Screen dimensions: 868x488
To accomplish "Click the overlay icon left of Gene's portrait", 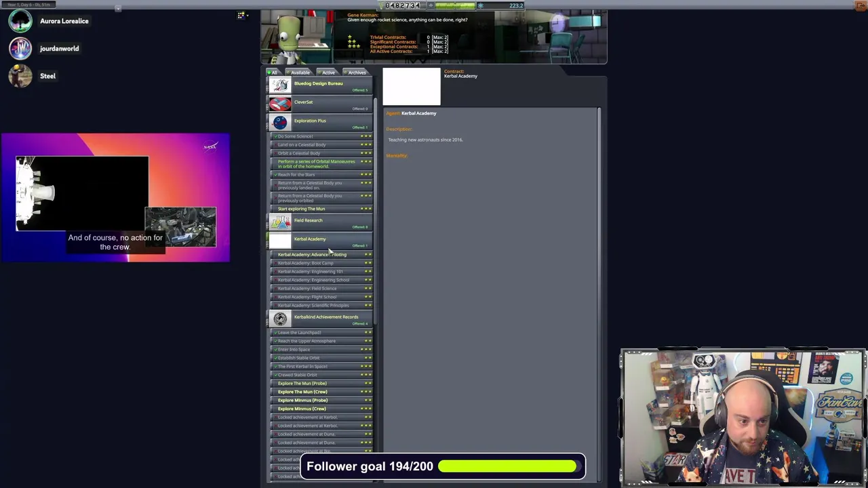I will click(241, 15).
